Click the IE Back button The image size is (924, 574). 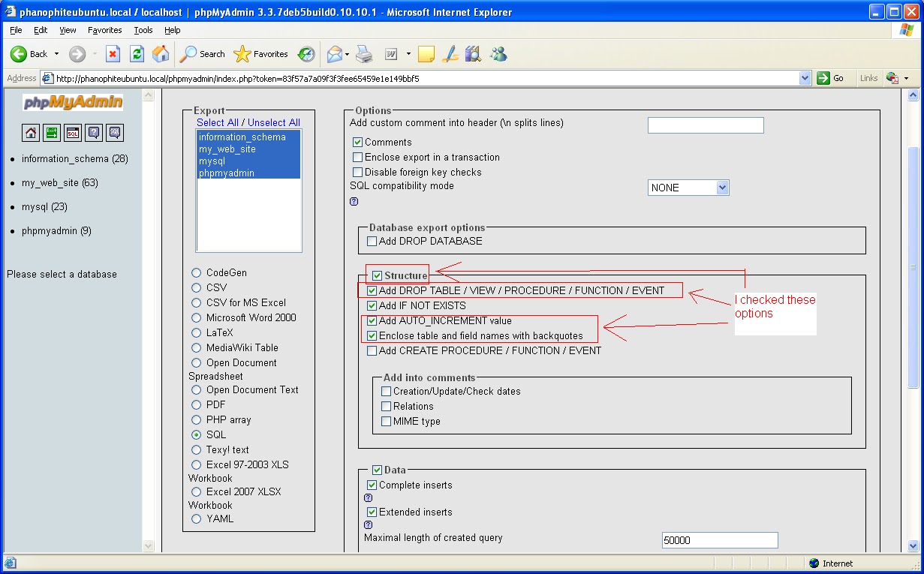click(x=29, y=54)
